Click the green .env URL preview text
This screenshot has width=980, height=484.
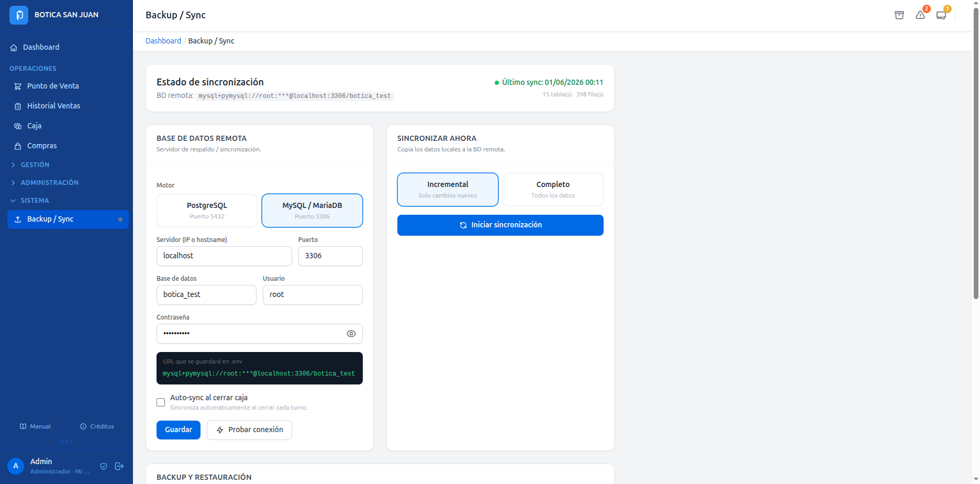[259, 373]
